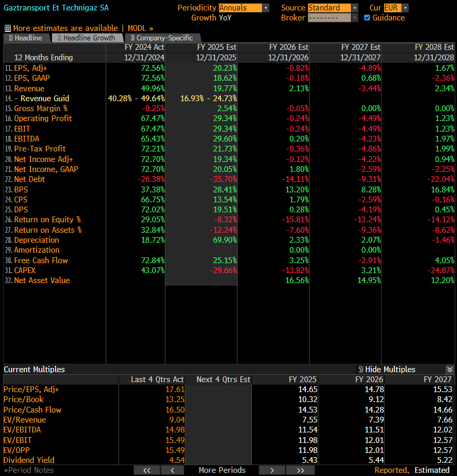Select the CAPEX row label
457x476 pixels.
click(25, 270)
